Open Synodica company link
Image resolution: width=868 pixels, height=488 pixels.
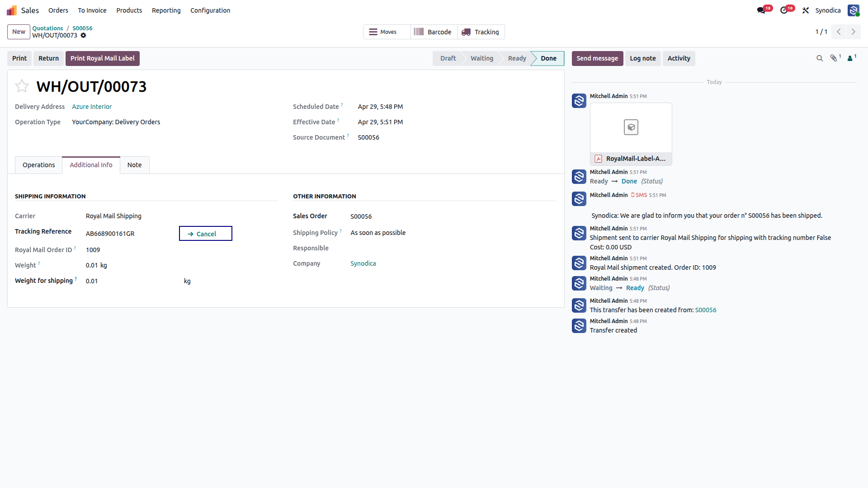pyautogui.click(x=363, y=263)
